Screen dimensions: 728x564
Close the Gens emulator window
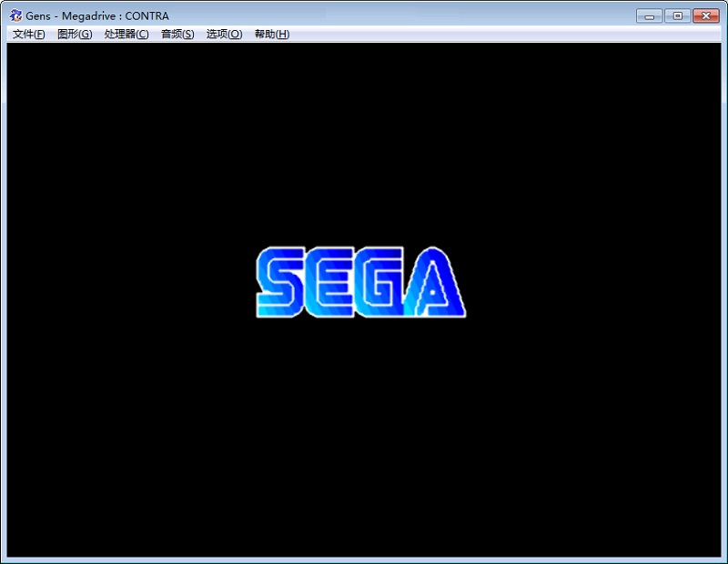(706, 16)
